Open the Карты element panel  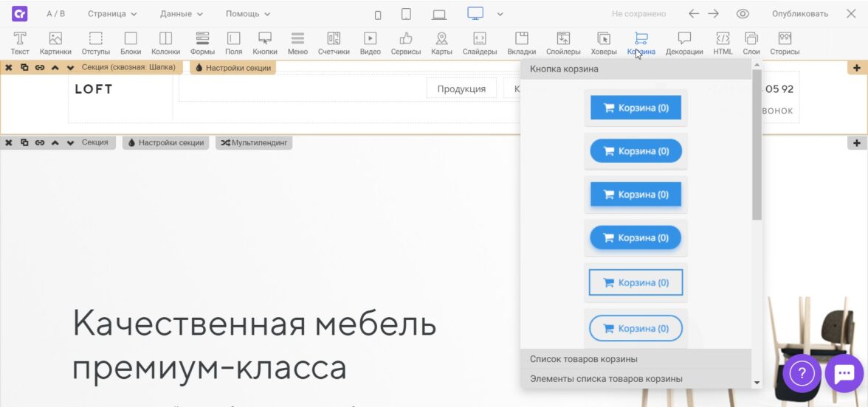tap(441, 44)
